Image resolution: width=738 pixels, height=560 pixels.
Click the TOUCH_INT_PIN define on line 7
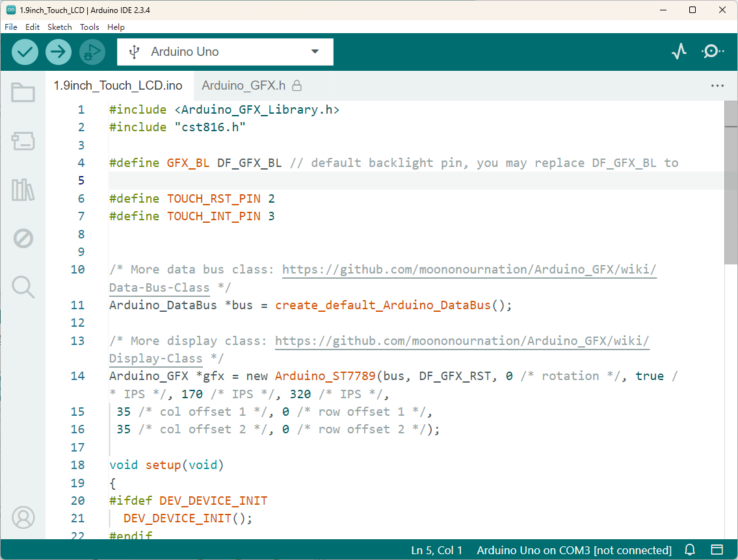pos(214,216)
